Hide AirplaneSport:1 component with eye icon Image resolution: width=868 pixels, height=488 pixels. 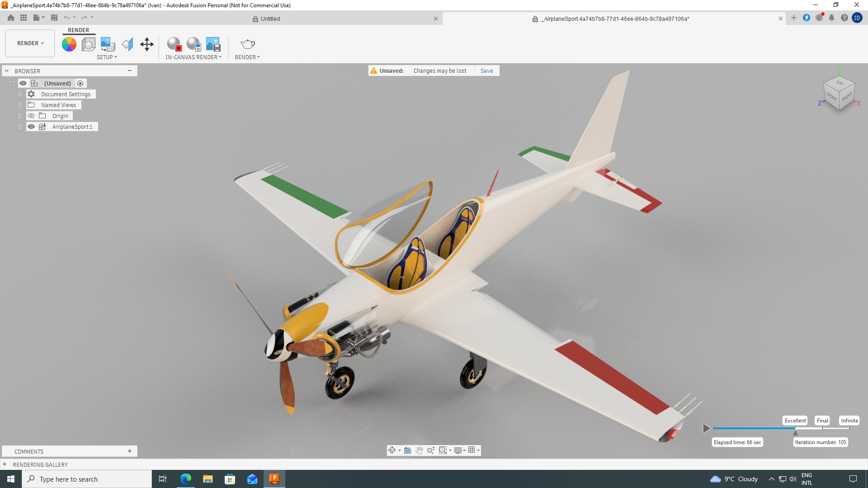[31, 127]
